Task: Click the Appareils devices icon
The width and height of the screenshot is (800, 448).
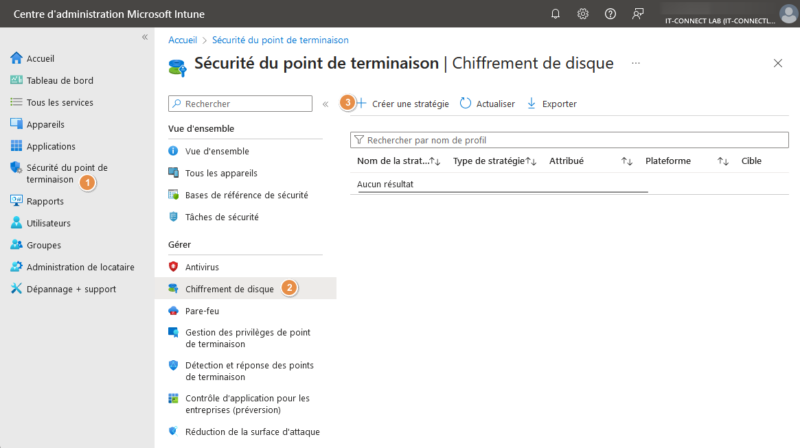Action: pos(16,124)
